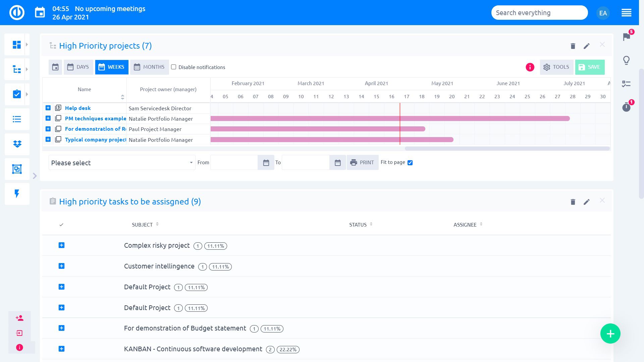
Task: Open the calendar meetings icon in the top bar
Action: coord(40,13)
